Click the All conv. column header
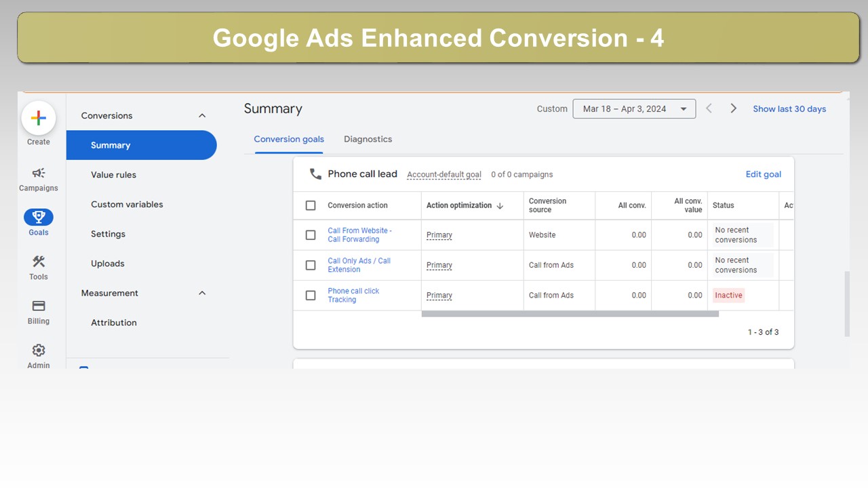868x488 pixels. click(632, 205)
